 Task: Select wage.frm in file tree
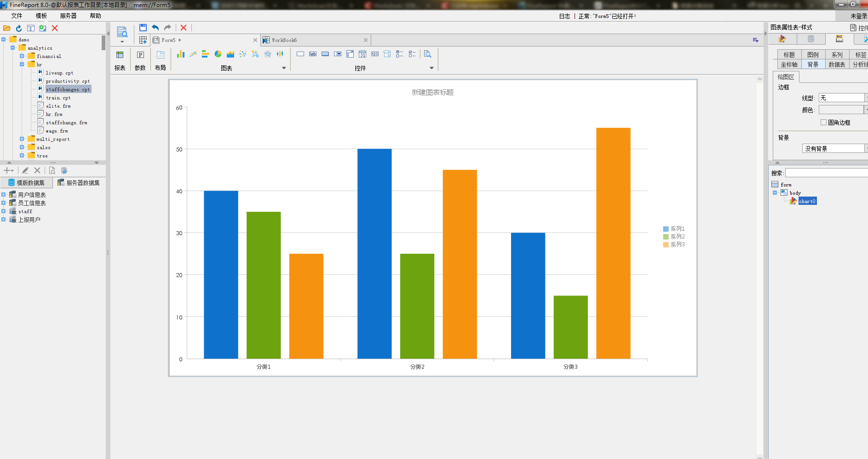point(57,131)
